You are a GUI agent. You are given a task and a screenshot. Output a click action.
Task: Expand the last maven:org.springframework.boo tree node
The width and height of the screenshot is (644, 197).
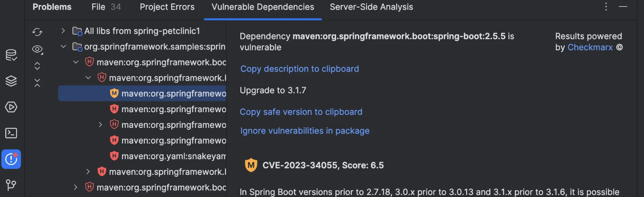75,187
